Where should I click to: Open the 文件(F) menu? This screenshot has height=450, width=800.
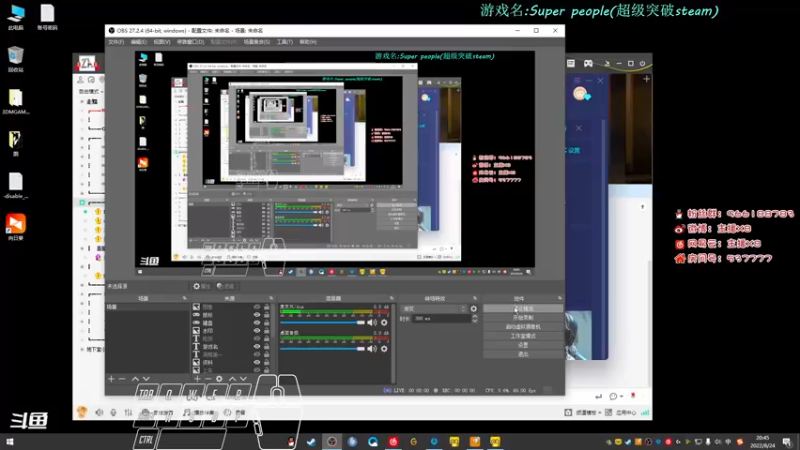tap(116, 42)
